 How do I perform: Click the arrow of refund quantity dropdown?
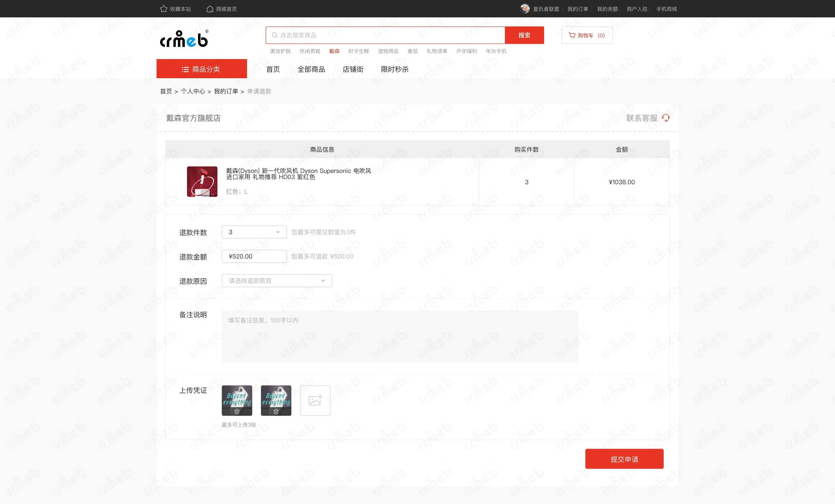point(277,232)
